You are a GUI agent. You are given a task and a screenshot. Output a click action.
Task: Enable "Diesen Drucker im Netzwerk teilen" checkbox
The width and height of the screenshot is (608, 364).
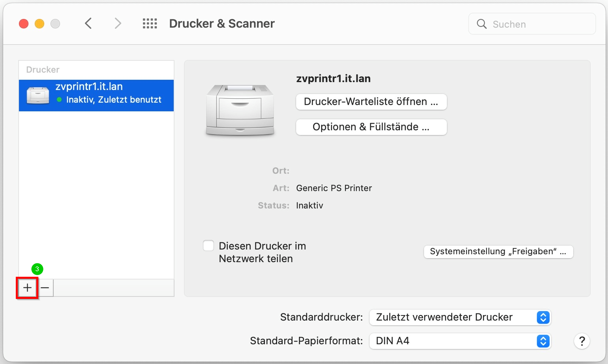208,246
